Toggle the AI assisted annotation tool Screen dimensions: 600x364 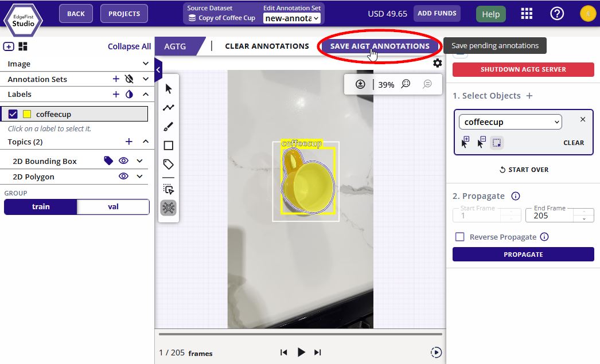click(x=169, y=208)
